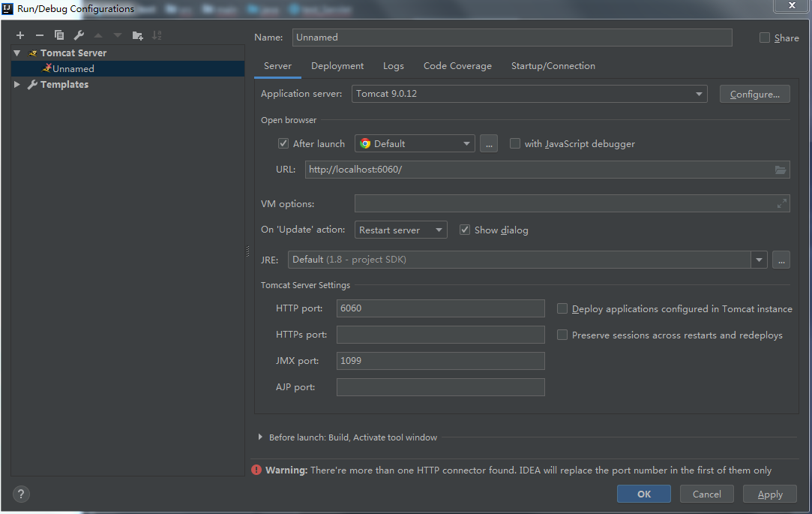Click the HTTP port field

(x=441, y=308)
